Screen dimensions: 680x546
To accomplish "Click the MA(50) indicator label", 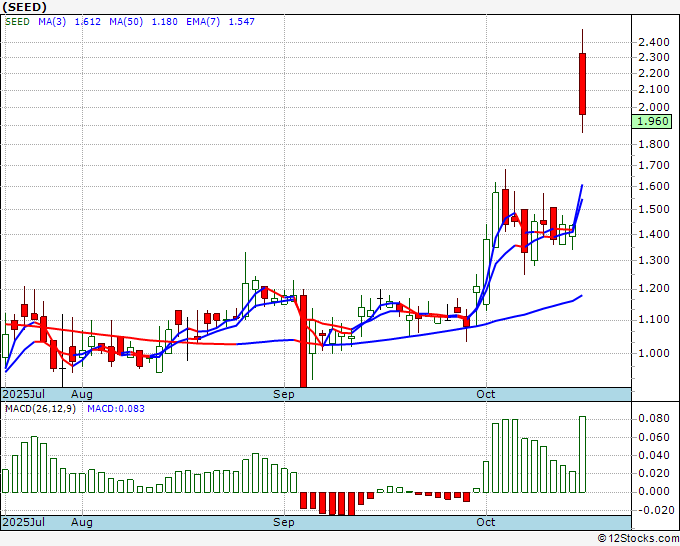I will 126,22.
